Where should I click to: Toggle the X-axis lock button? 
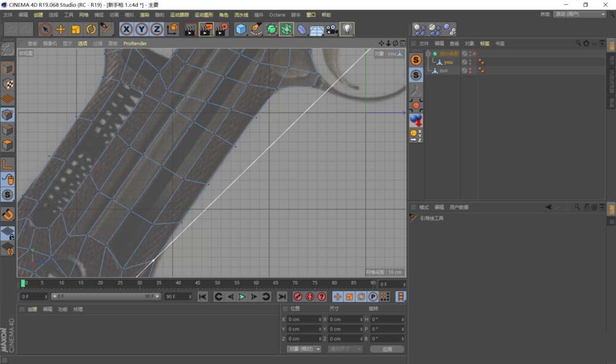point(126,29)
